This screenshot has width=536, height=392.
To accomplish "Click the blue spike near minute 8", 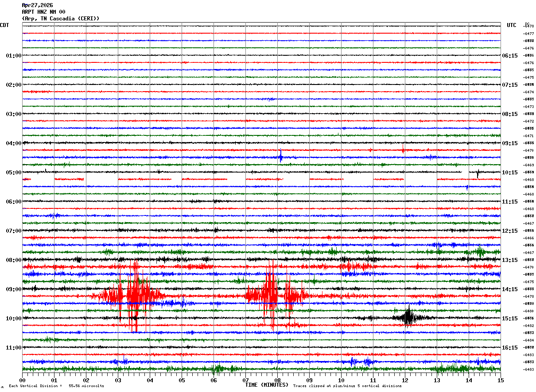I will 280,156.
